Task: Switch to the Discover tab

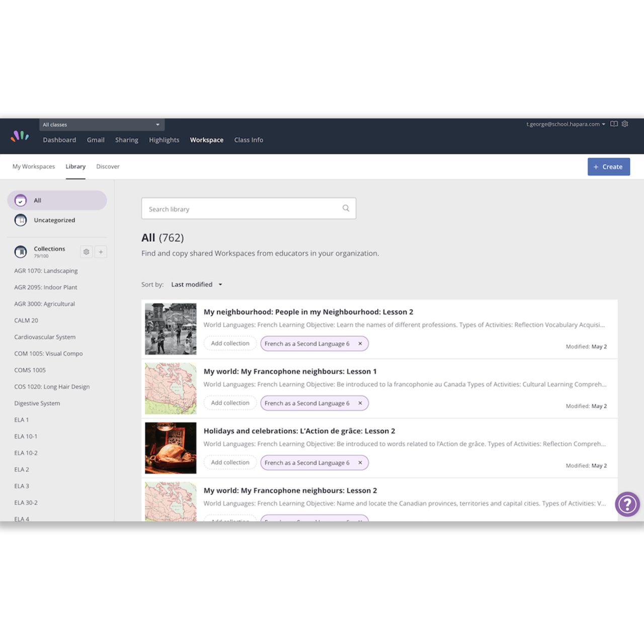Action: coord(108,166)
